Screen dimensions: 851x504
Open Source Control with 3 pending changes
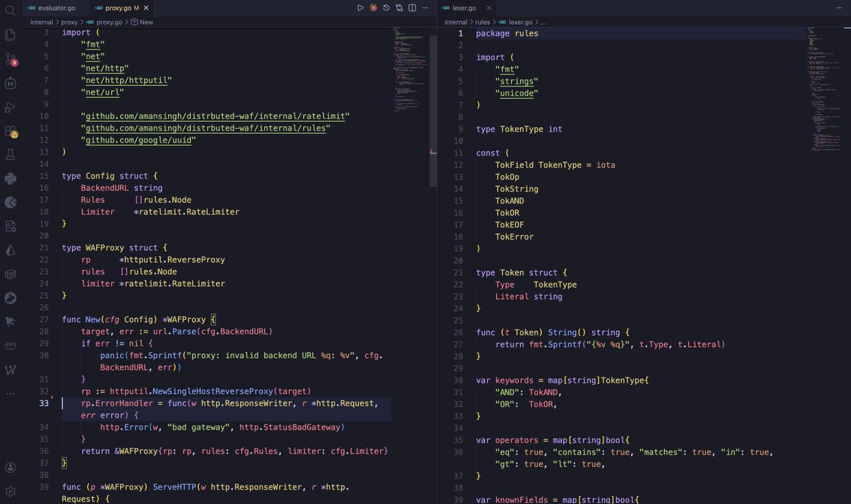[11, 59]
